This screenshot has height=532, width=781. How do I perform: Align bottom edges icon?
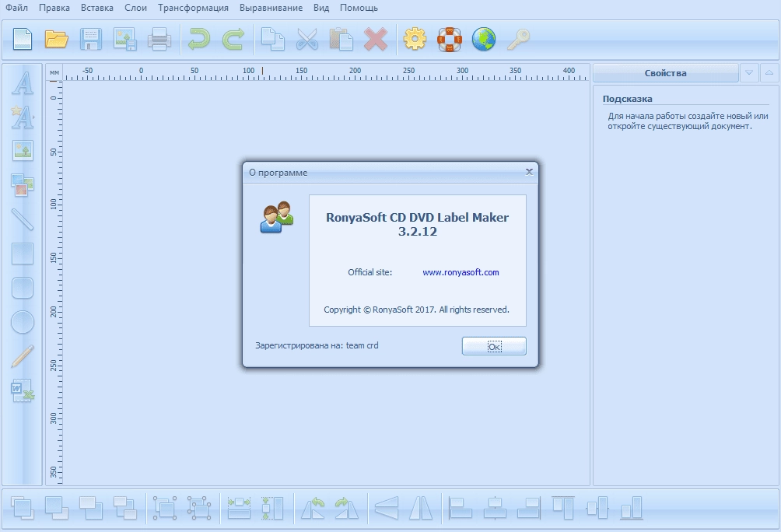632,508
